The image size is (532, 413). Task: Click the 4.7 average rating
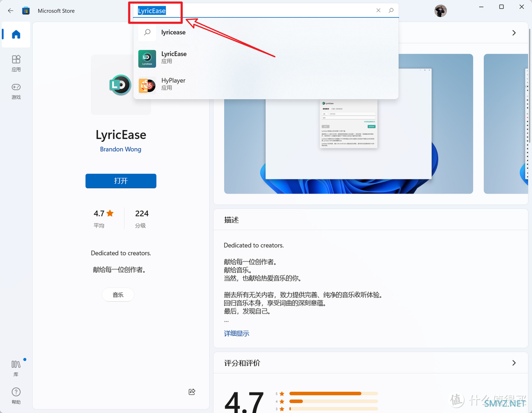tap(103, 213)
